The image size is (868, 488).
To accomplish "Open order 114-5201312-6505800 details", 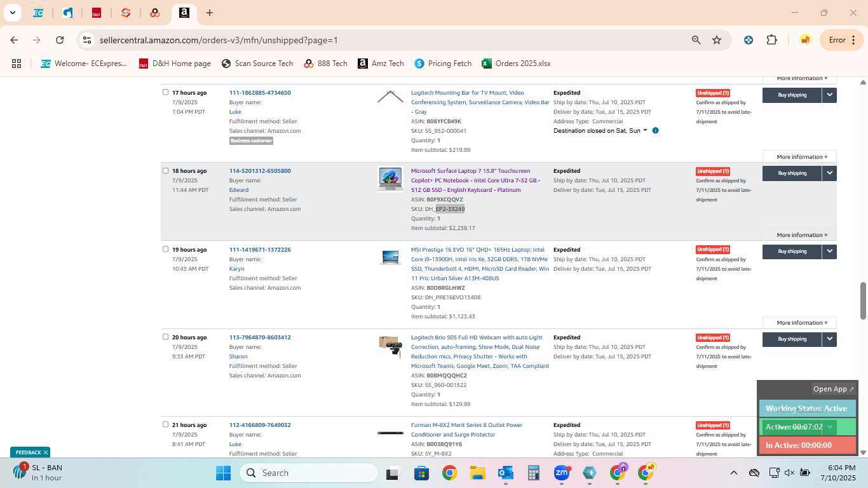I will point(260,171).
